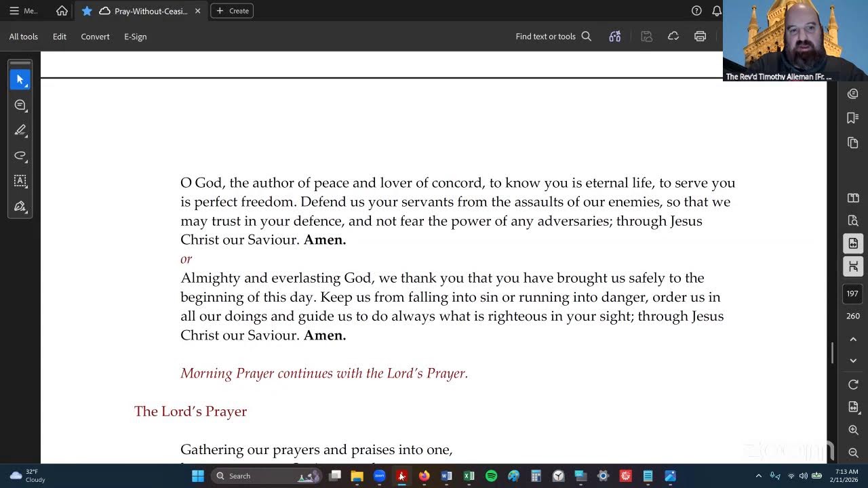Open the All tools menu
This screenshot has width=868, height=488.
click(x=24, y=37)
